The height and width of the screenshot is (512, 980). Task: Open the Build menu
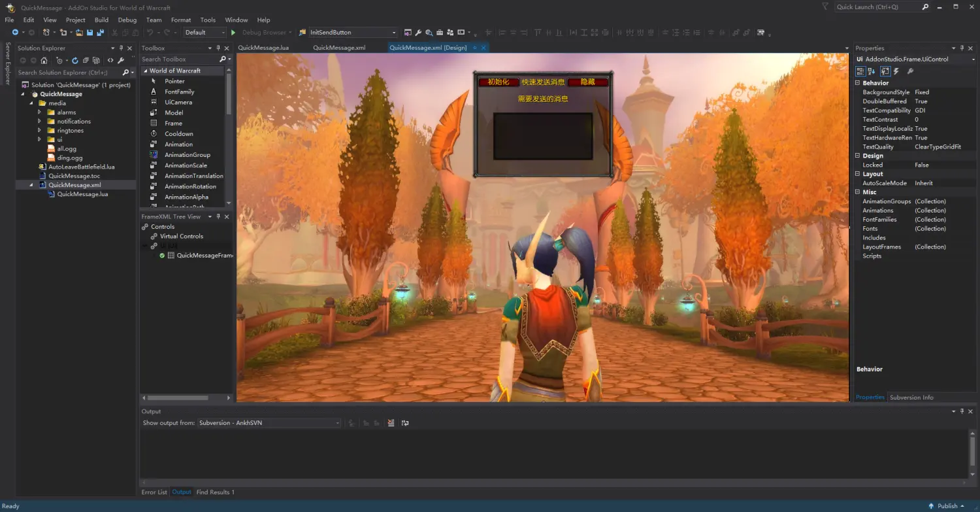[x=101, y=20]
